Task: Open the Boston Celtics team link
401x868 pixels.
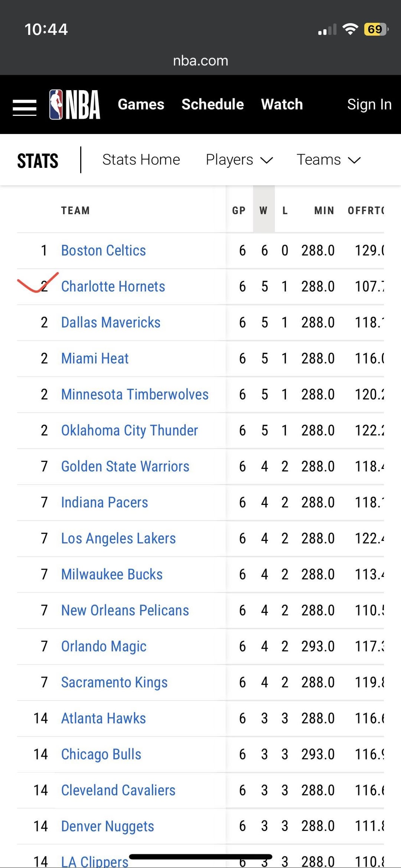Action: coord(104,251)
